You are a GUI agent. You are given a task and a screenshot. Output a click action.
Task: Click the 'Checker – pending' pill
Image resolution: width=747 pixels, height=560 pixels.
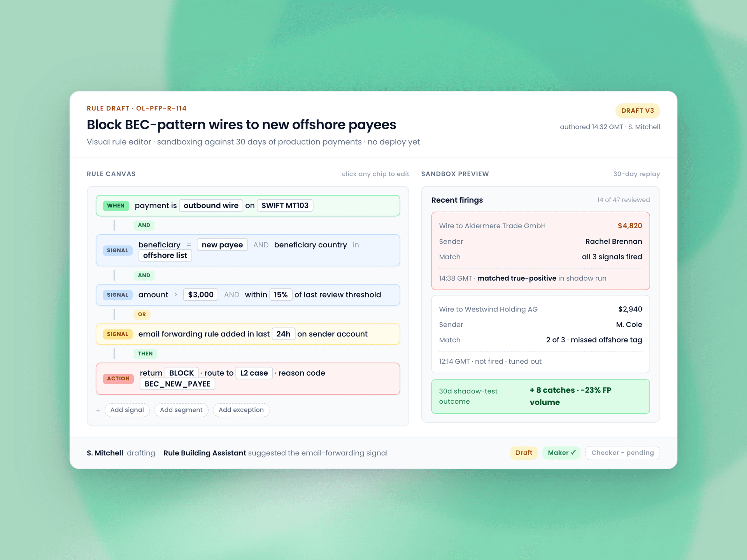(x=622, y=453)
